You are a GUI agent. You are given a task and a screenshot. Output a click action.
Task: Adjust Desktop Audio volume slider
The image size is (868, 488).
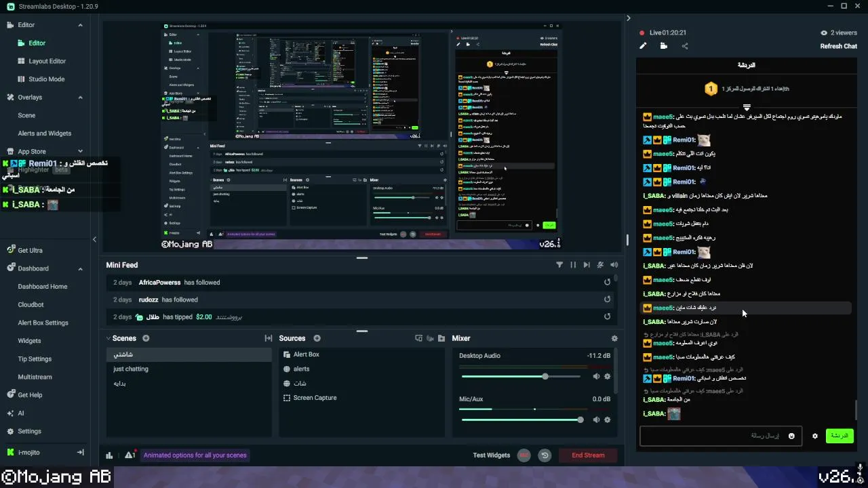[x=522, y=376]
